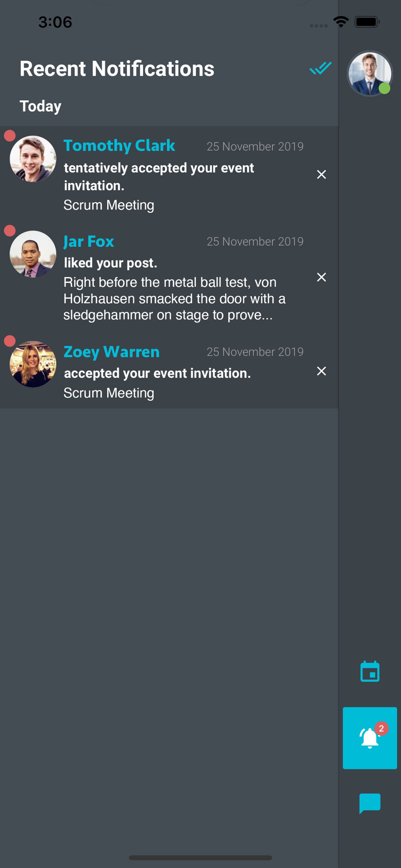Toggle unread dot on Jar Fox notification
Viewport: 401px width, 868px height.
(x=10, y=230)
